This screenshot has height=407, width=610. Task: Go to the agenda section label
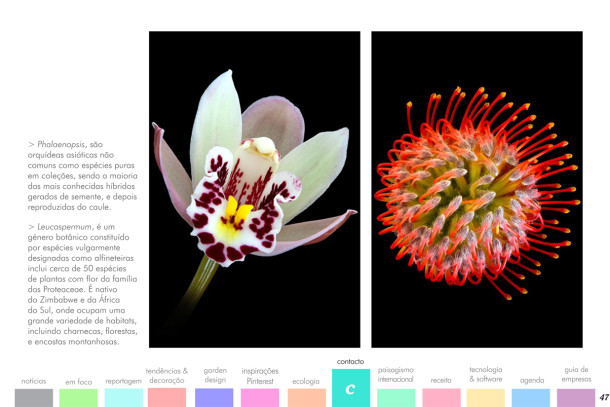(531, 381)
